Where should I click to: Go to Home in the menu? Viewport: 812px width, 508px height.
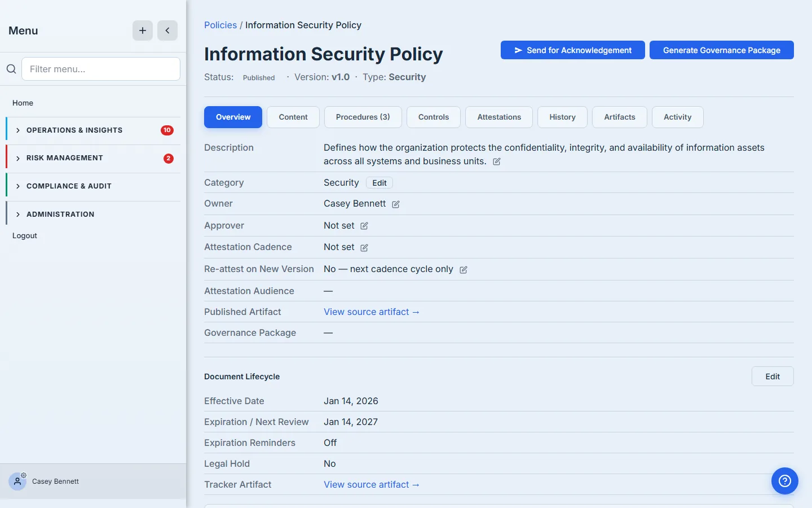point(23,103)
